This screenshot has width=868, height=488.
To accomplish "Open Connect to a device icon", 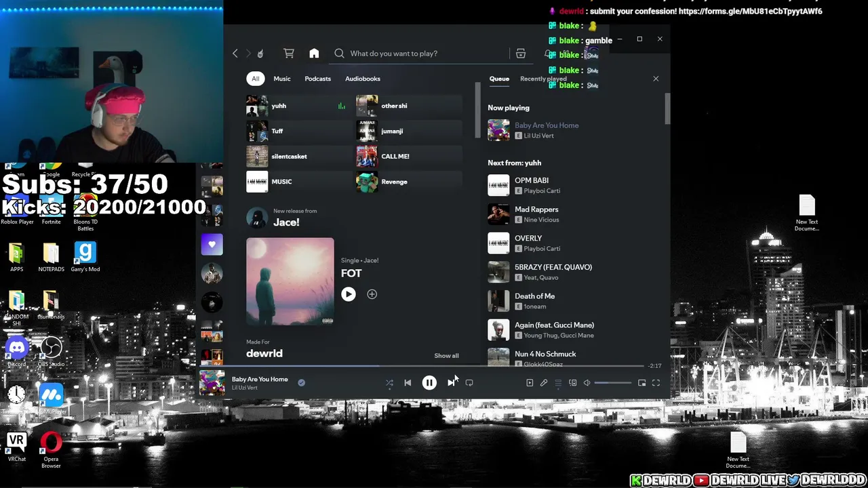I will (572, 383).
